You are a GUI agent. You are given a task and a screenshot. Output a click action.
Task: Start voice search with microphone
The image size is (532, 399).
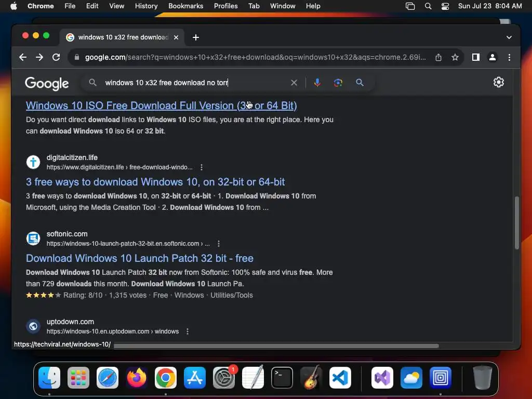pyautogui.click(x=317, y=83)
